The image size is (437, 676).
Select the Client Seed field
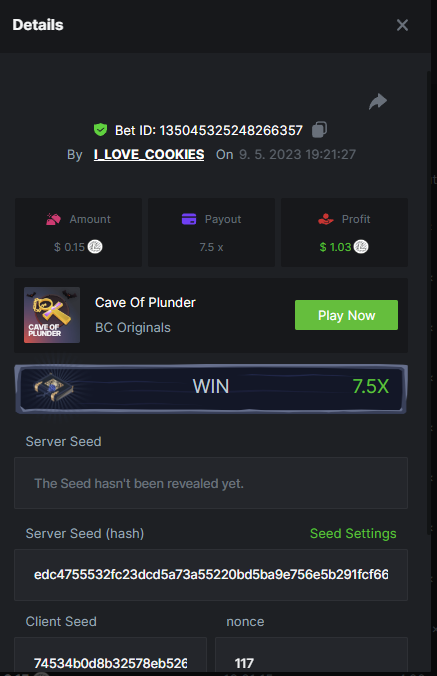pos(110,657)
